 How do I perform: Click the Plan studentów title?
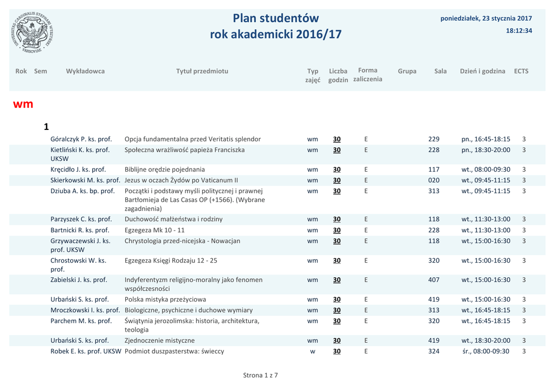pos(276,18)
